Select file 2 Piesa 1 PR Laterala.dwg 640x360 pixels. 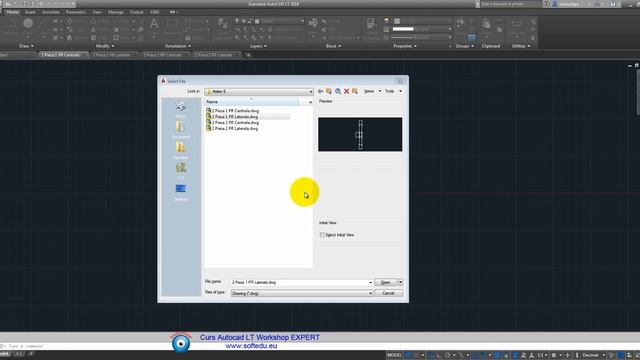[x=232, y=117]
